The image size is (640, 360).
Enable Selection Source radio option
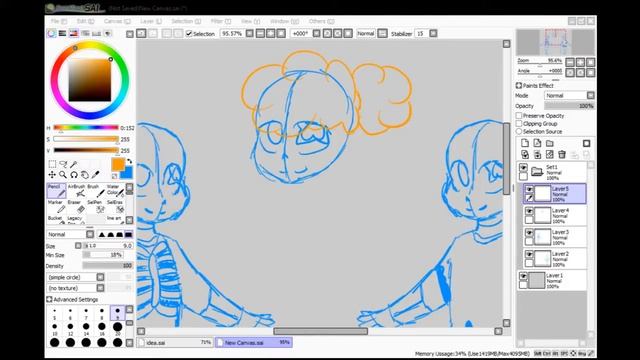pos(519,131)
